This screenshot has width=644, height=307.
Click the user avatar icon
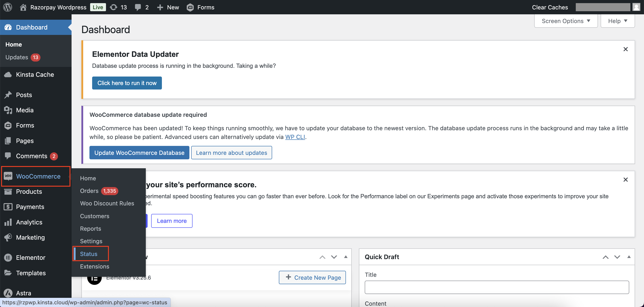[x=636, y=7]
